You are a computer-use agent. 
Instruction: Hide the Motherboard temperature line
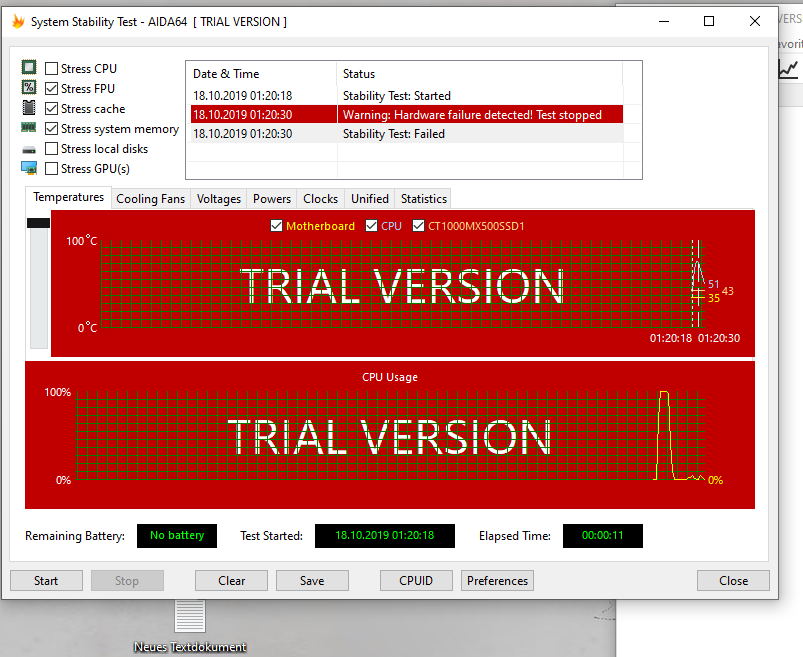point(277,226)
